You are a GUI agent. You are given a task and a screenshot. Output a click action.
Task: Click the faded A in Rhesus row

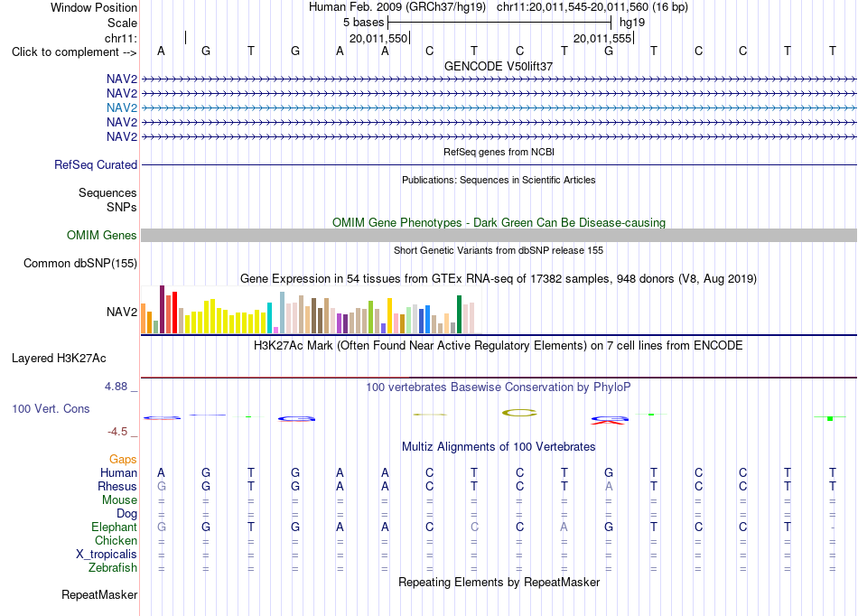click(x=609, y=486)
